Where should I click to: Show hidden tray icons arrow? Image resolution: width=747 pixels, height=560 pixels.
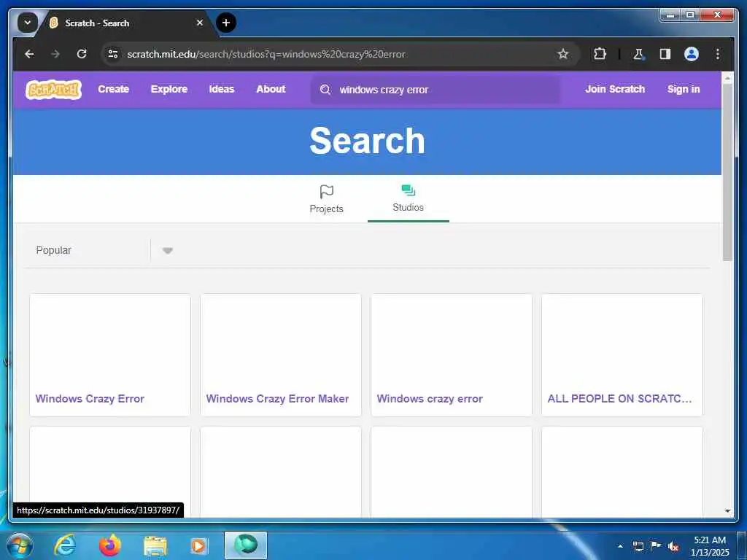tap(620, 546)
